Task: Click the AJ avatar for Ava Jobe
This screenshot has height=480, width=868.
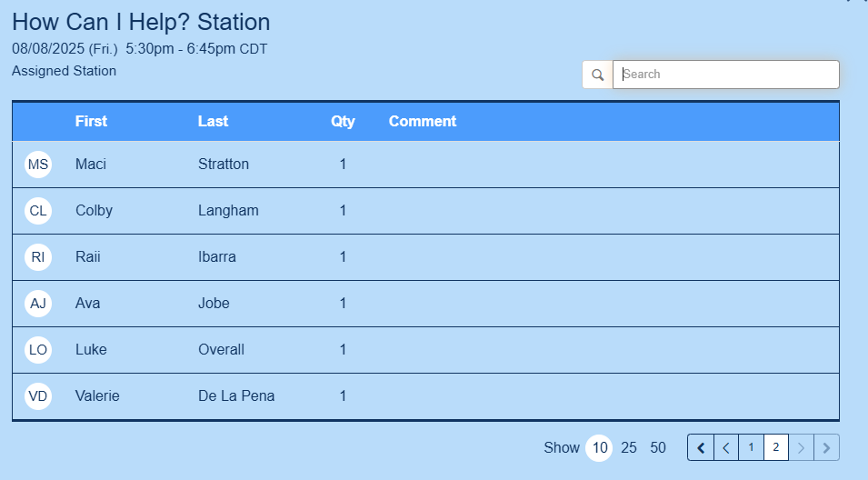Action: coord(38,304)
